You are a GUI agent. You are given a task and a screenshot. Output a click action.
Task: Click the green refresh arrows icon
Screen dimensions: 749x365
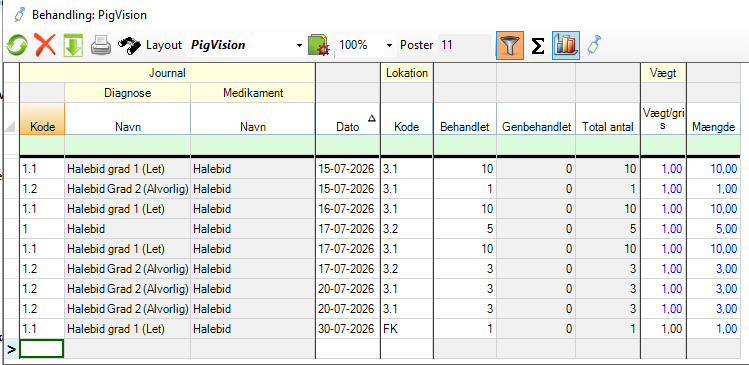(17, 45)
